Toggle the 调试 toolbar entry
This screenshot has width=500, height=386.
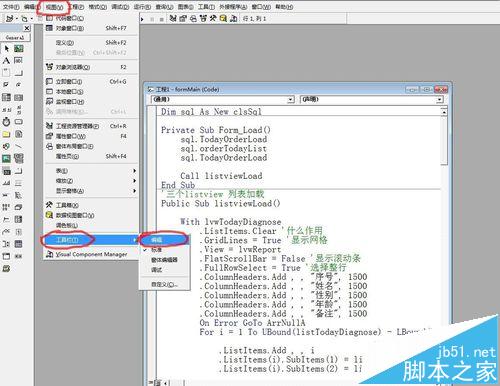pos(165,270)
